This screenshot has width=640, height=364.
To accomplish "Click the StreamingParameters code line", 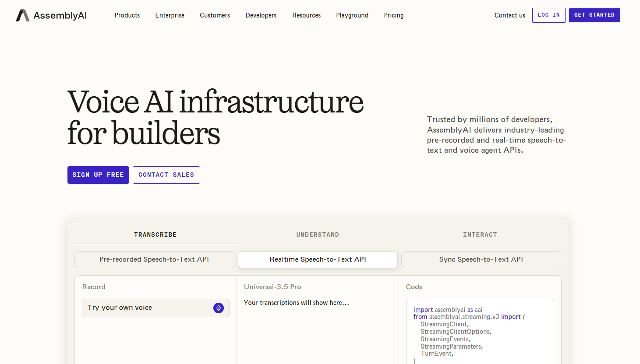I will (452, 346).
